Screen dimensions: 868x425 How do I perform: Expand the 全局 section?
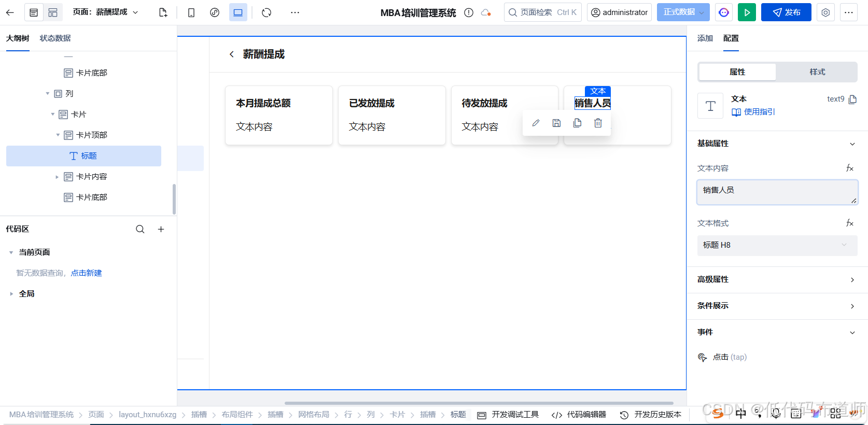[x=11, y=294]
